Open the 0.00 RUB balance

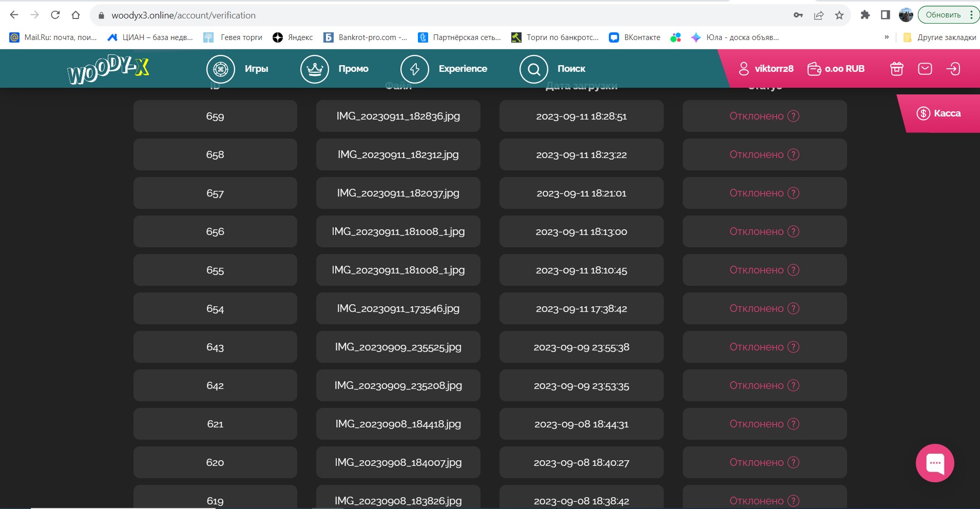tap(836, 69)
